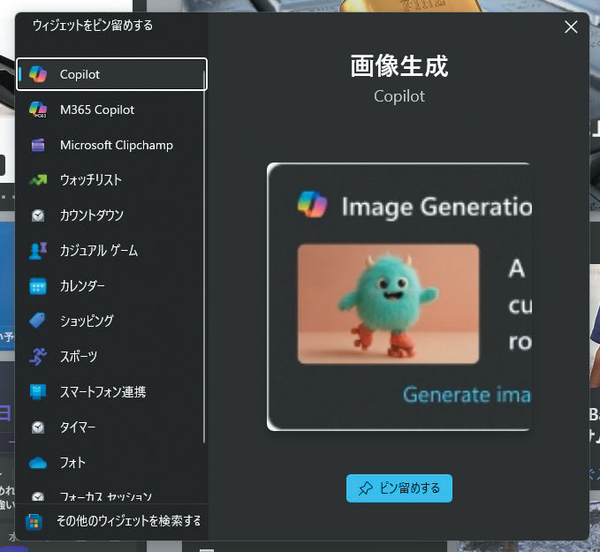
Task: Select M365 Copilot from the list
Action: pyautogui.click(x=112, y=110)
